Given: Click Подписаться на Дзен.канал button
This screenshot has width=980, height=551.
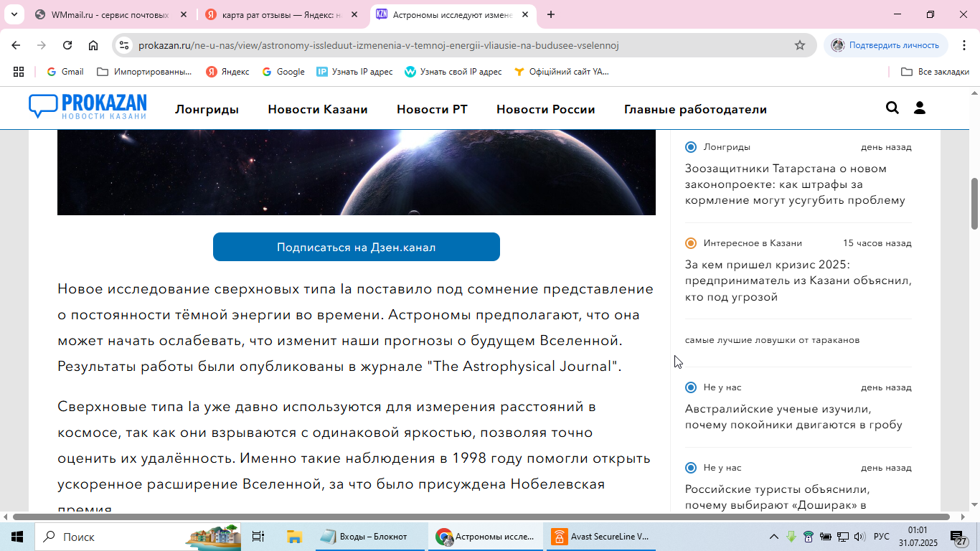Looking at the screenshot, I should tap(357, 247).
